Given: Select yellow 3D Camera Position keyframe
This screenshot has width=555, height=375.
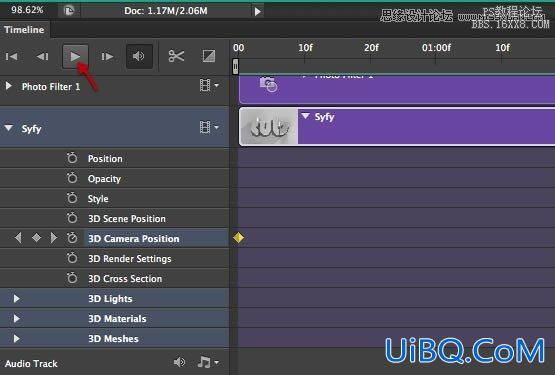Looking at the screenshot, I should pyautogui.click(x=238, y=238).
